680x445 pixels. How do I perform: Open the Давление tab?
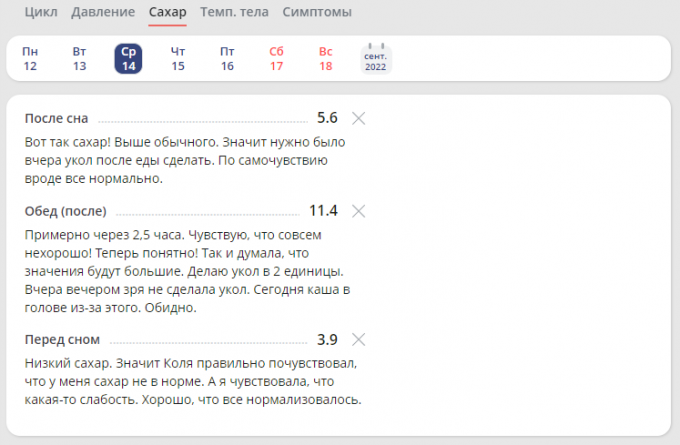point(104,12)
